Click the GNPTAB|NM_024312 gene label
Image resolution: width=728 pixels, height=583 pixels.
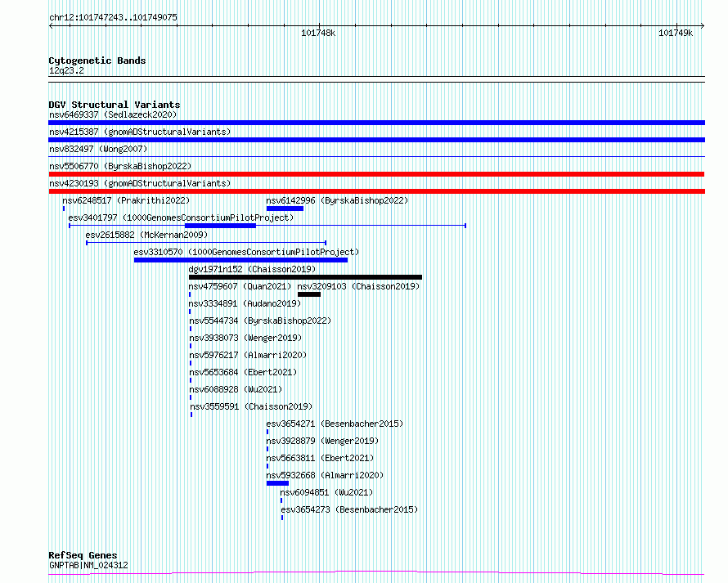88,565
